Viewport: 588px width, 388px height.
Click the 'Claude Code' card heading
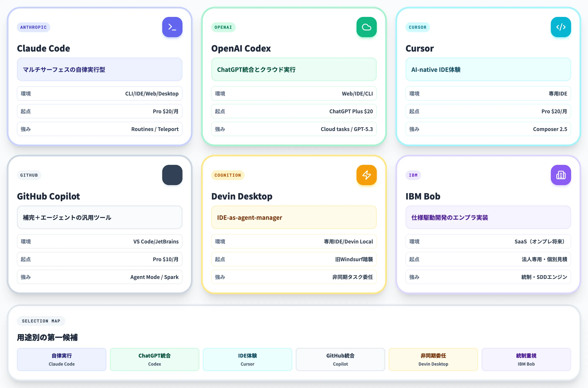point(44,48)
